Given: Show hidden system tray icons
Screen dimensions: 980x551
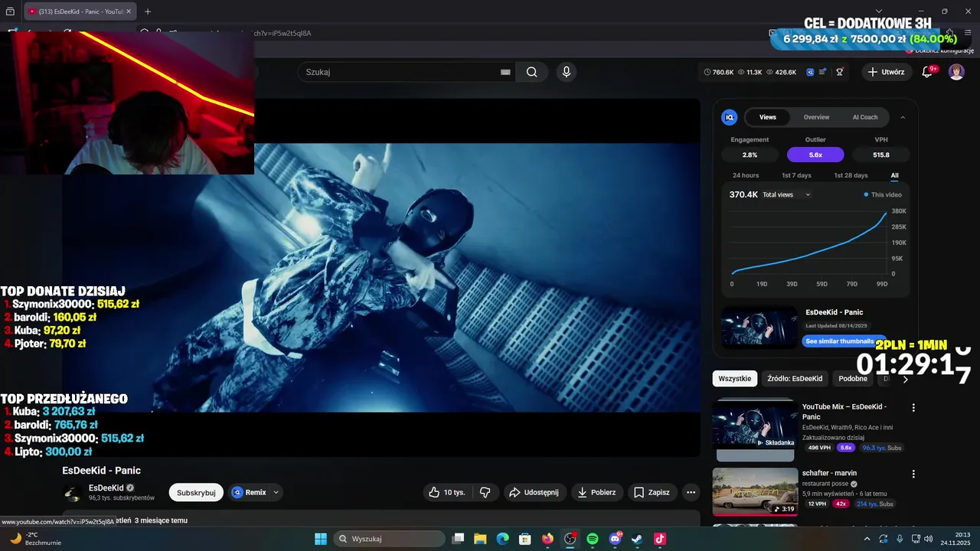Looking at the screenshot, I should tap(867, 539).
